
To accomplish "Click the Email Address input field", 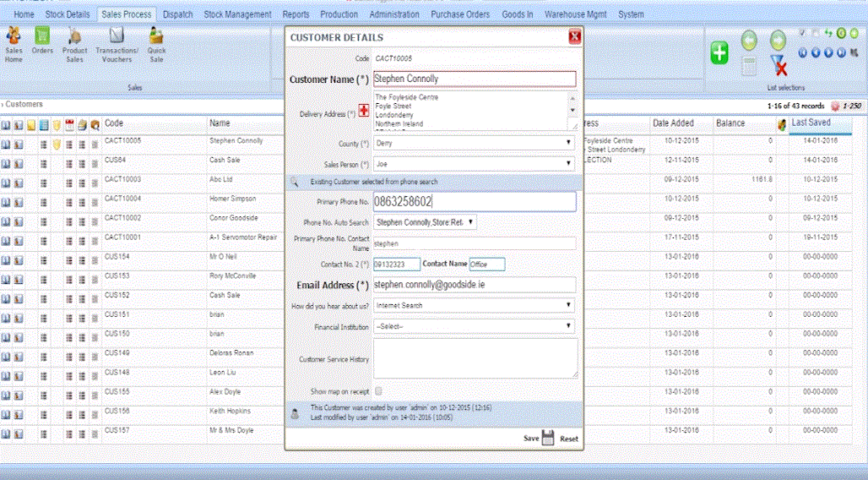I will [x=475, y=284].
